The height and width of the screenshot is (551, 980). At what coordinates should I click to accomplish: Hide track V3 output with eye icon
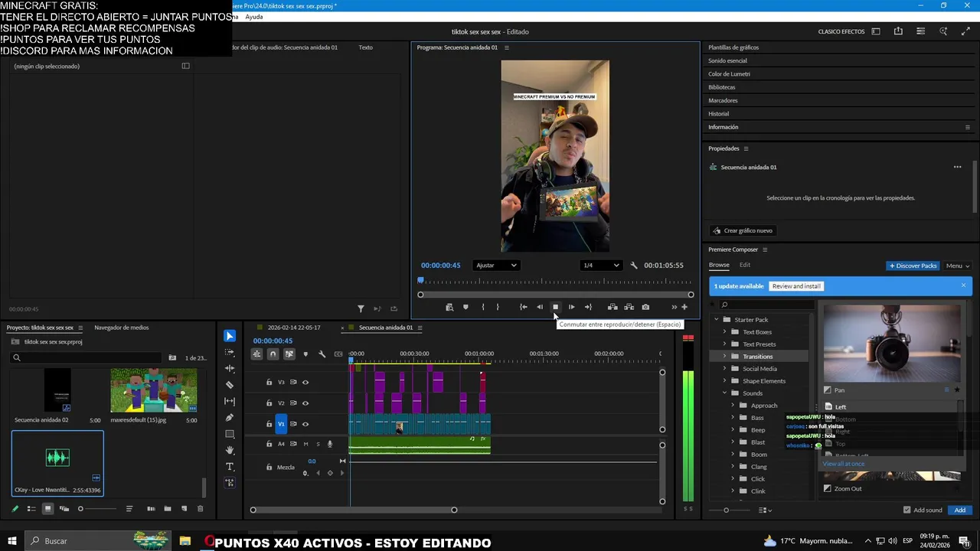(x=305, y=382)
